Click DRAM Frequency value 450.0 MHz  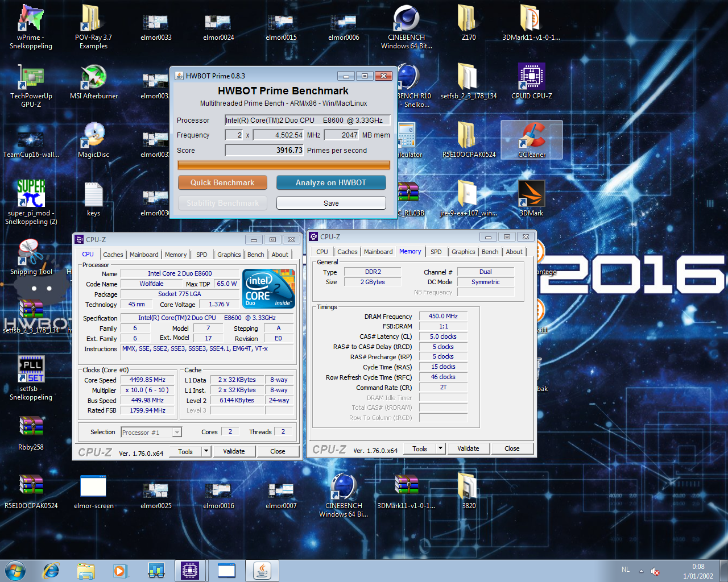click(443, 316)
